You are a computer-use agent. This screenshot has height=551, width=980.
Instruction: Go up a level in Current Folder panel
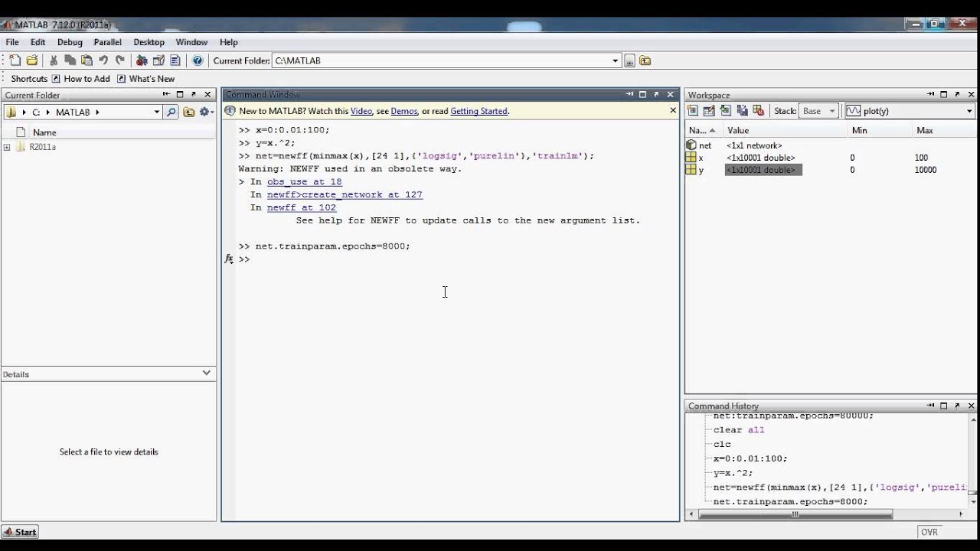click(x=188, y=112)
